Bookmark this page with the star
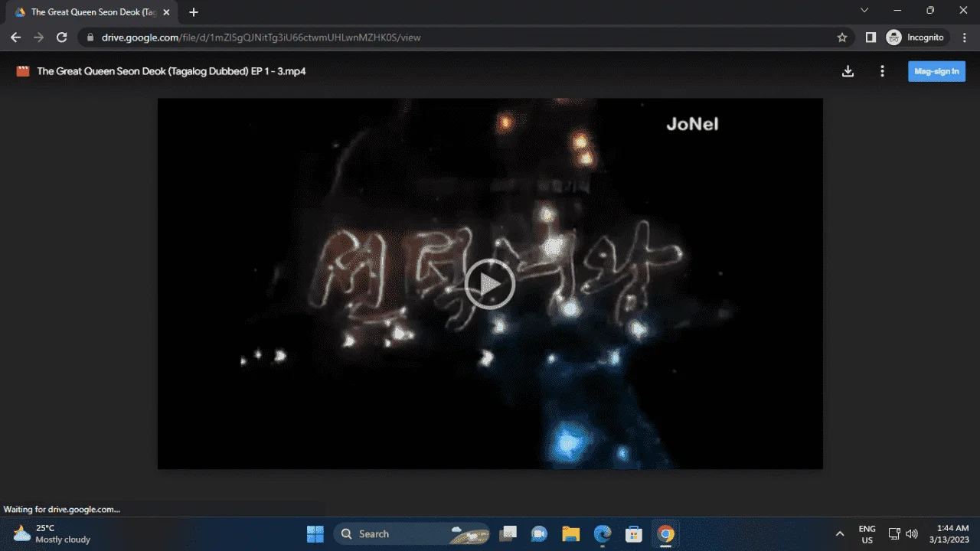This screenshot has height=551, width=980. point(842,37)
